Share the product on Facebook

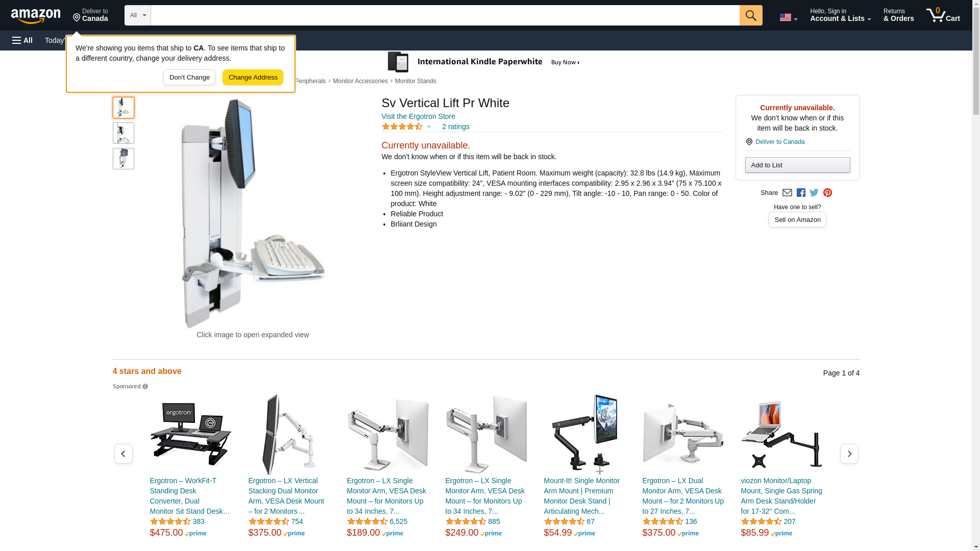click(801, 193)
